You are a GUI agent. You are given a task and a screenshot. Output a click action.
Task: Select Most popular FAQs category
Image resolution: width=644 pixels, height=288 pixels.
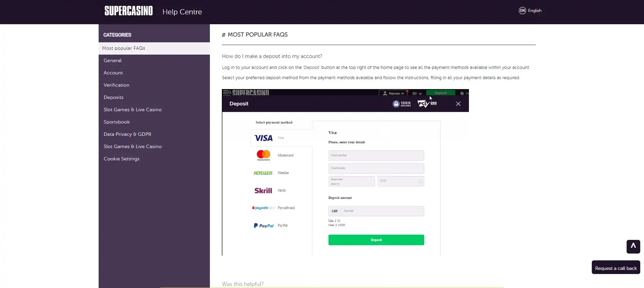[x=154, y=48]
